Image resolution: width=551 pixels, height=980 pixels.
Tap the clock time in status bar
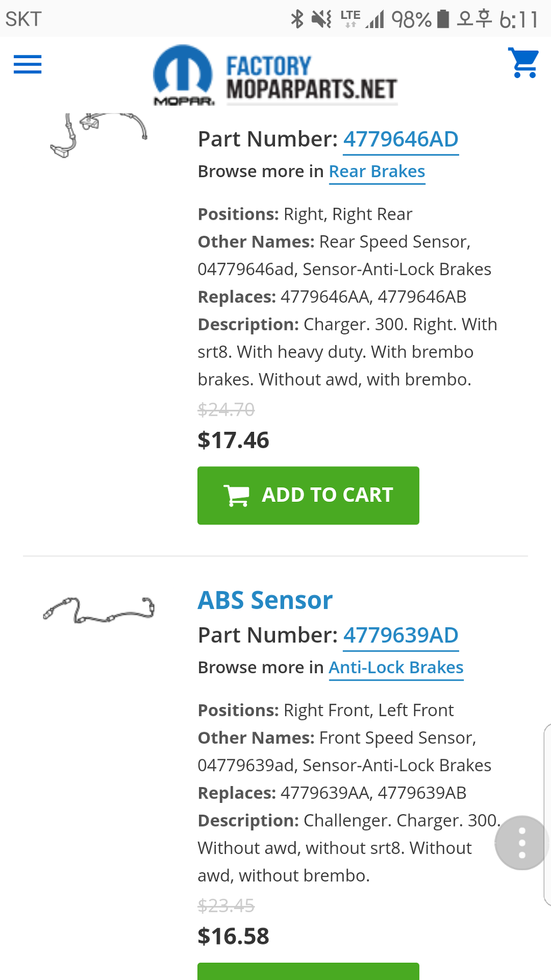click(518, 20)
